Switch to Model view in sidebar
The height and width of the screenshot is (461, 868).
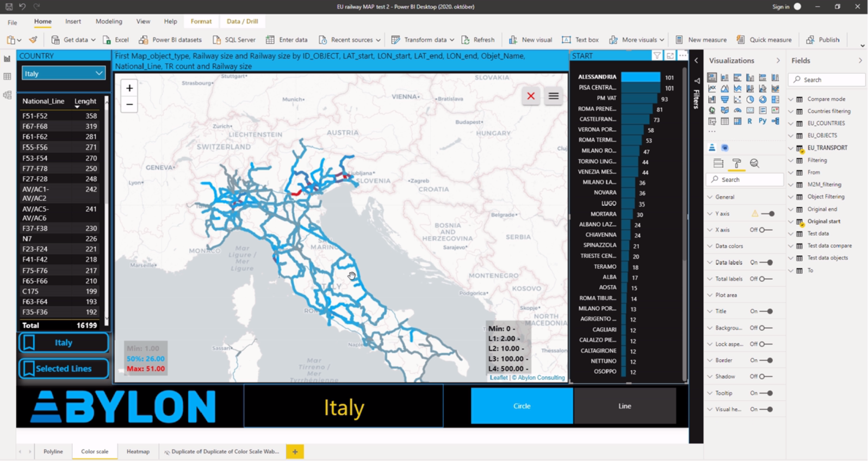pos(8,95)
